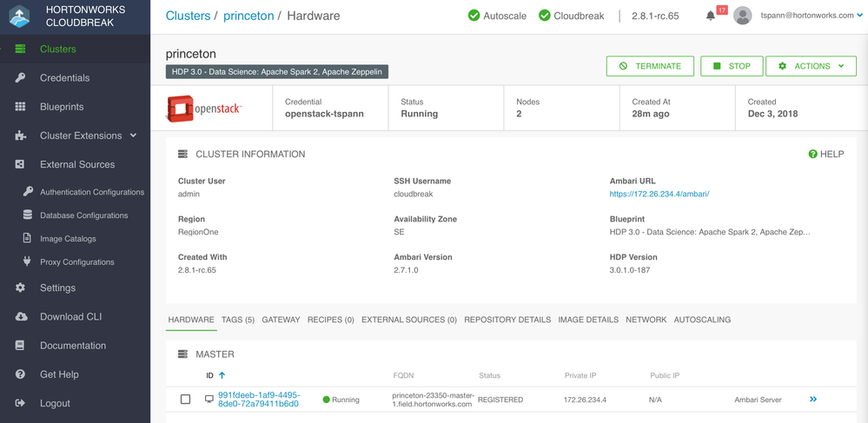868x423 pixels.
Task: Click the Download CLI cloud icon
Action: tap(21, 317)
